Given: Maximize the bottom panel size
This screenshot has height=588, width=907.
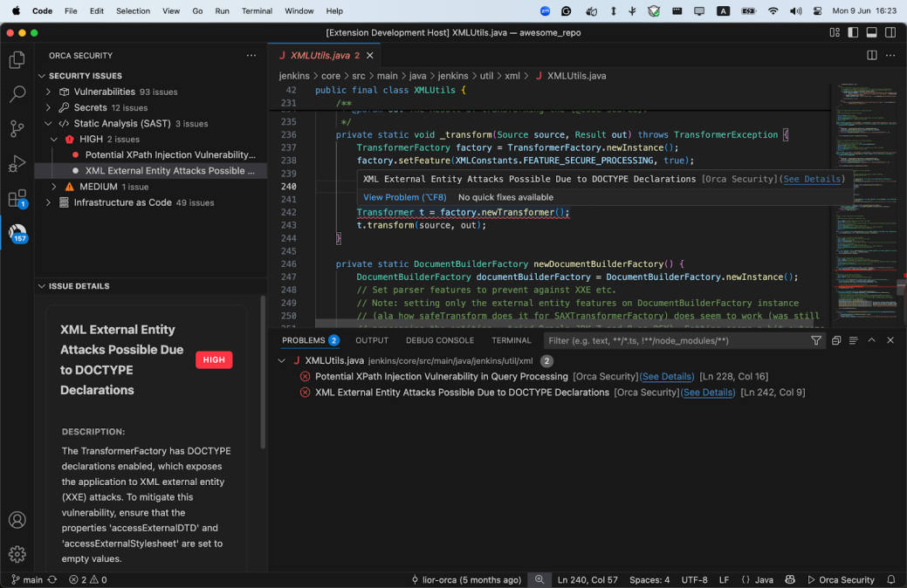Looking at the screenshot, I should pos(872,340).
